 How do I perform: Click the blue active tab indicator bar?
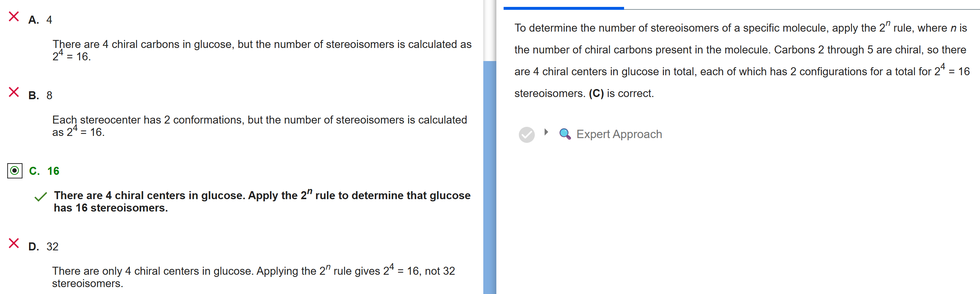pos(563,8)
